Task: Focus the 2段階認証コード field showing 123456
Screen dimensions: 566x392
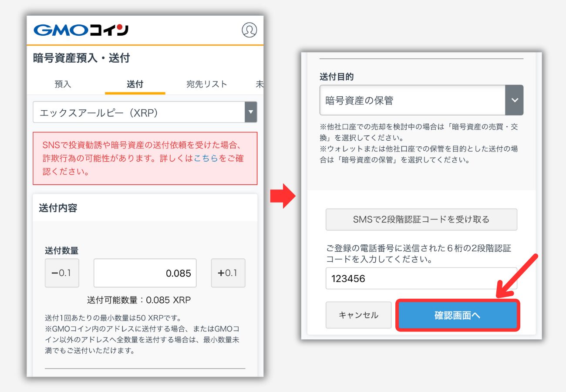Action: pos(421,278)
